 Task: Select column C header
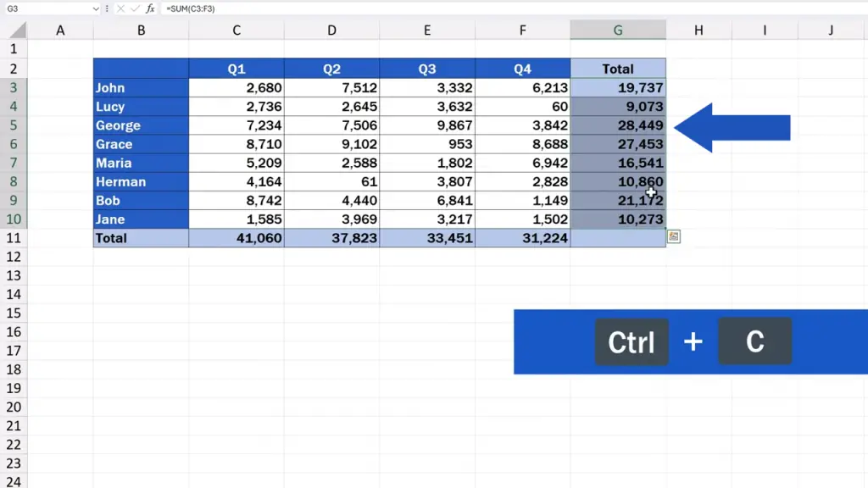[236, 30]
